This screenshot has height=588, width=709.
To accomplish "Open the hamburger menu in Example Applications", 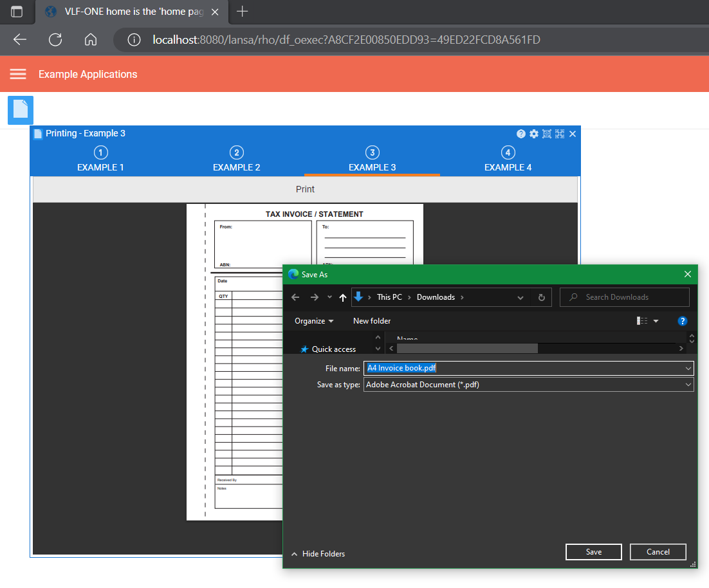I will click(x=18, y=74).
